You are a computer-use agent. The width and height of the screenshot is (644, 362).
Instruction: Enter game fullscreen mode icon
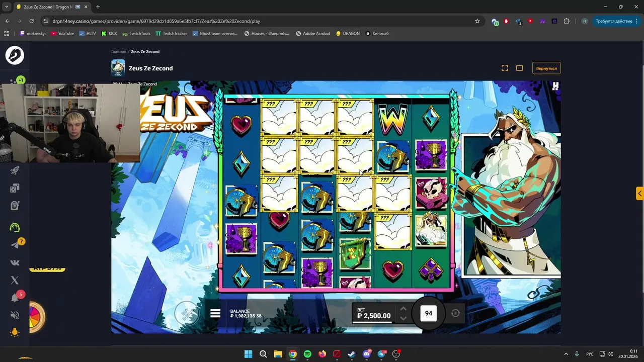pos(505,68)
